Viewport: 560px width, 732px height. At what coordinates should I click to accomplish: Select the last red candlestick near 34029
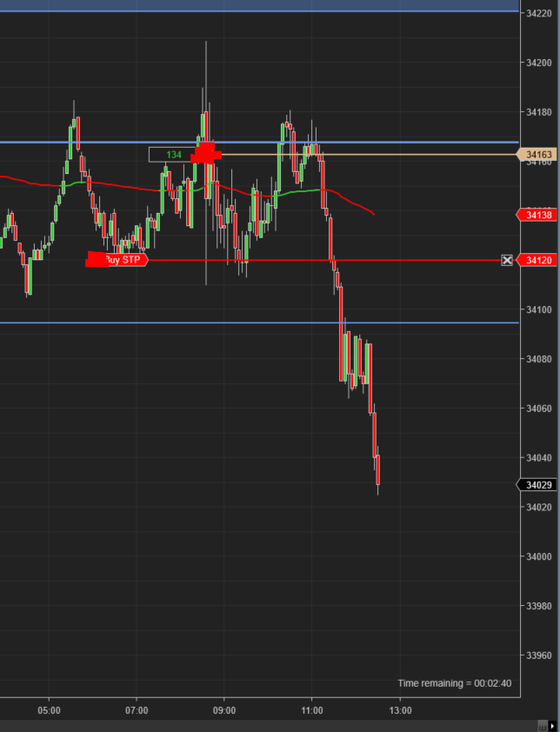pyautogui.click(x=378, y=470)
